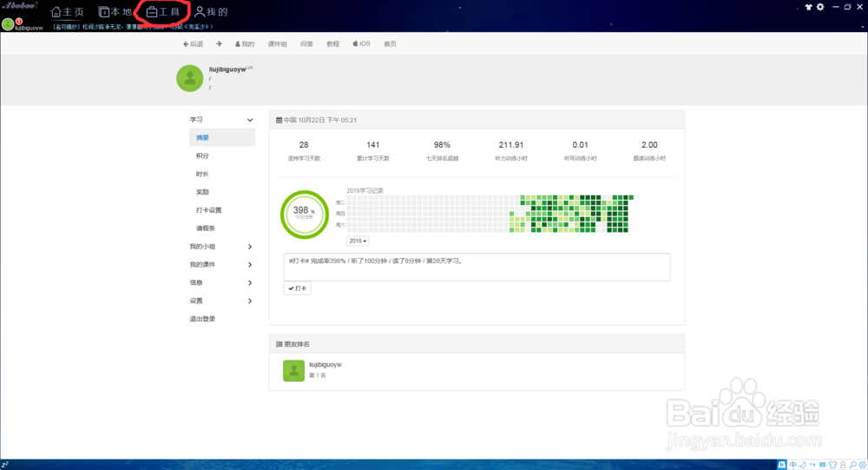Click the 0.01 听写训练小时 stat
This screenshot has height=470, width=868.
[x=580, y=151]
